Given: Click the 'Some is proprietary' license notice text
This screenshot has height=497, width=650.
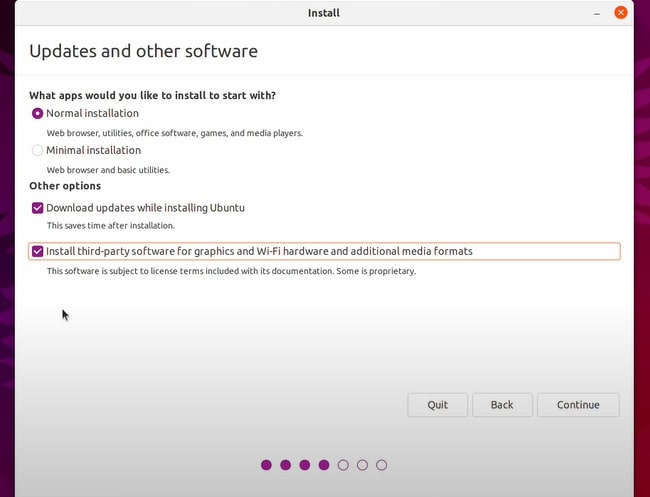Looking at the screenshot, I should coord(231,271).
